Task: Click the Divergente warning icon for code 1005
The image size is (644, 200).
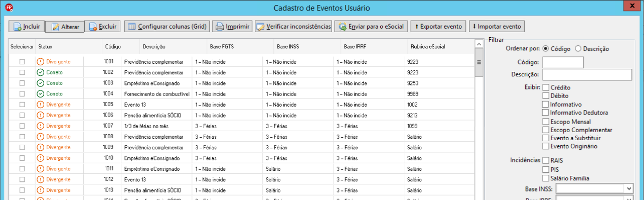Action: pyautogui.click(x=40, y=105)
